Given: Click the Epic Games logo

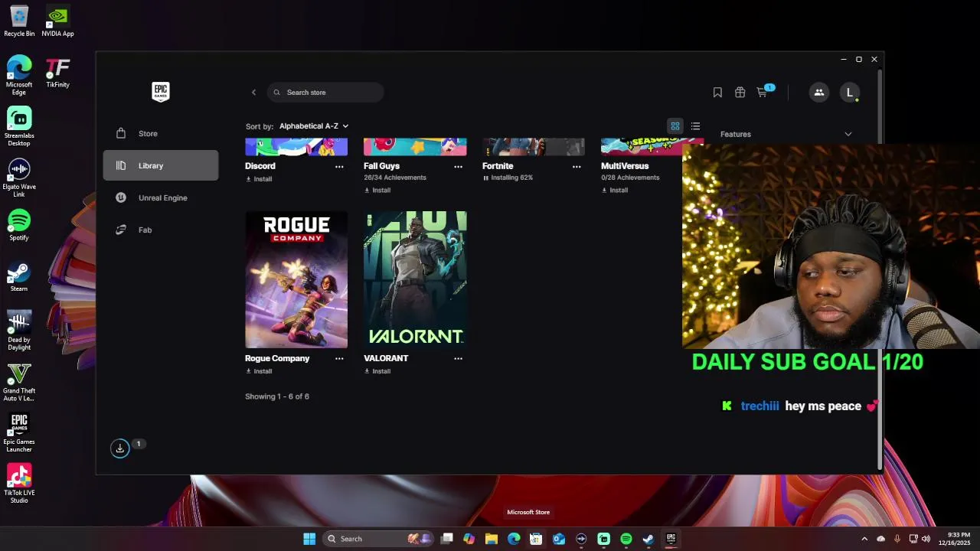Looking at the screenshot, I should tap(160, 92).
